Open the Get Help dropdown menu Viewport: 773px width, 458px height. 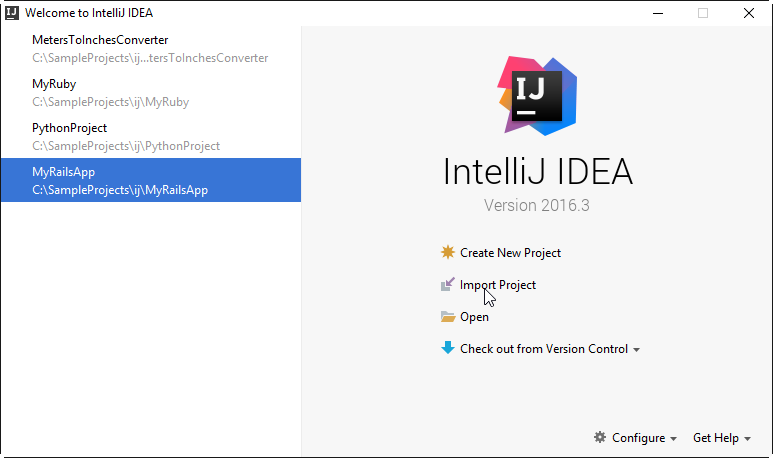point(720,438)
